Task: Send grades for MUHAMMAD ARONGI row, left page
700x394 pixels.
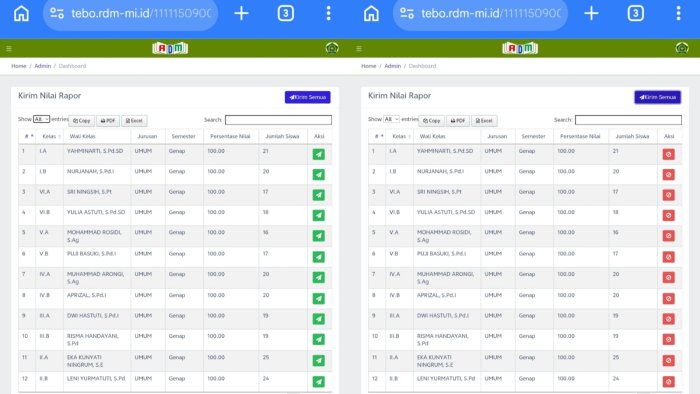Action: point(318,278)
